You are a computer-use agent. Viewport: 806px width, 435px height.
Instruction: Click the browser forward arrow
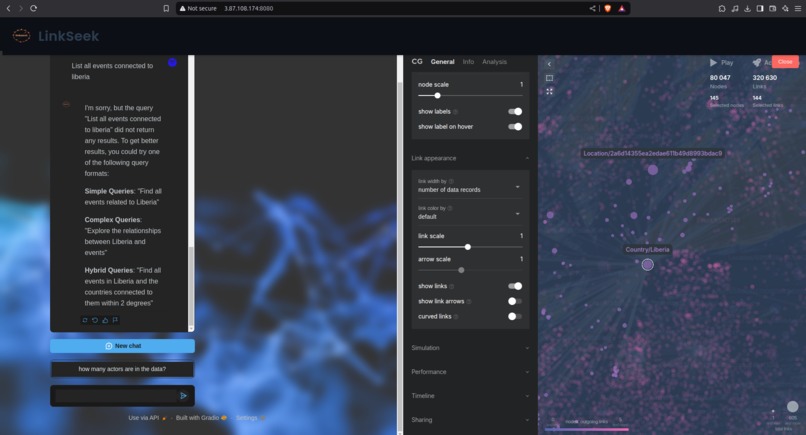(21, 8)
